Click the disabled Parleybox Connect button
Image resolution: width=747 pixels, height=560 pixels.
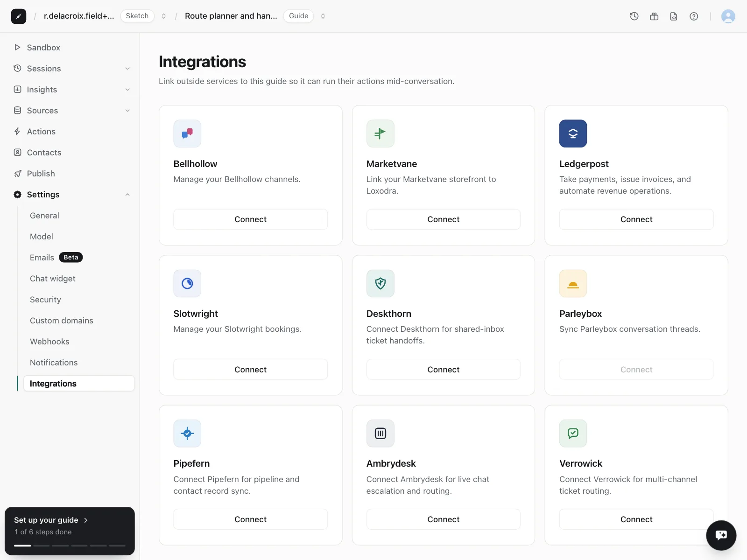point(636,369)
